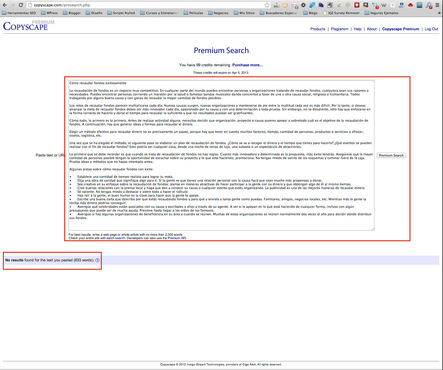Click the red cloud extension icon
Screen dimensions: 443x370
[x=410, y=5]
